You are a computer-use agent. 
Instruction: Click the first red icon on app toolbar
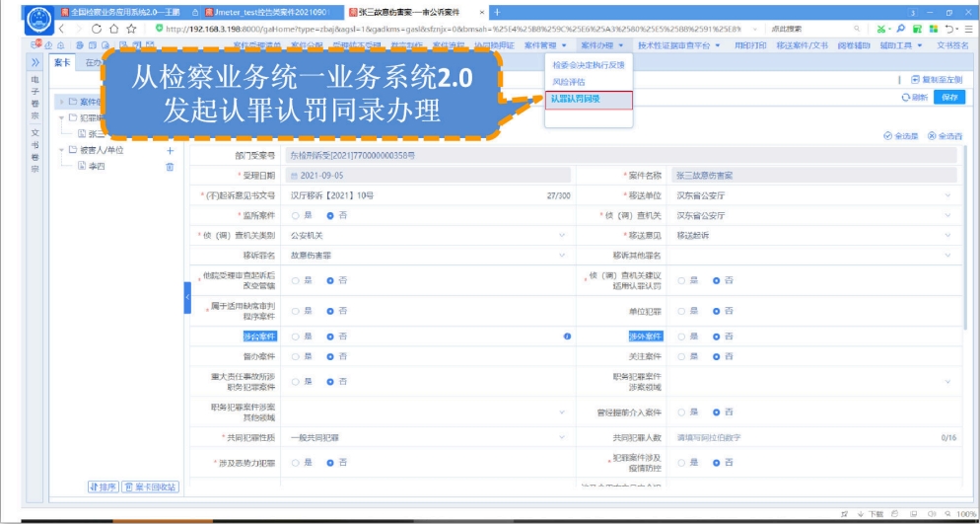tap(36, 45)
